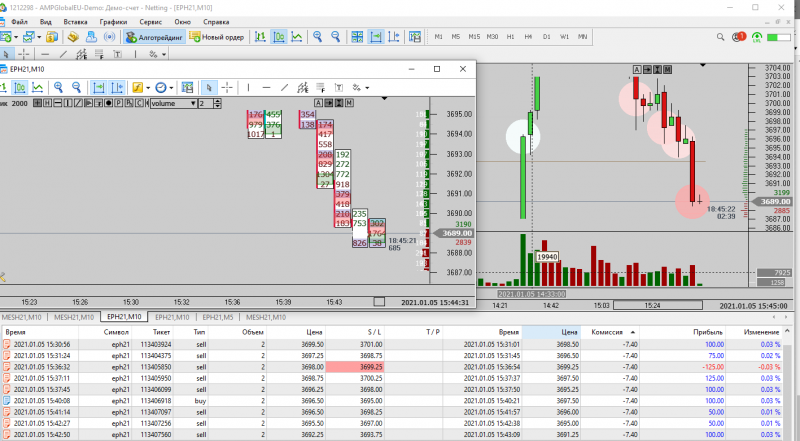
Task: Step the value 2 spinner arrows
Action: 217,103
